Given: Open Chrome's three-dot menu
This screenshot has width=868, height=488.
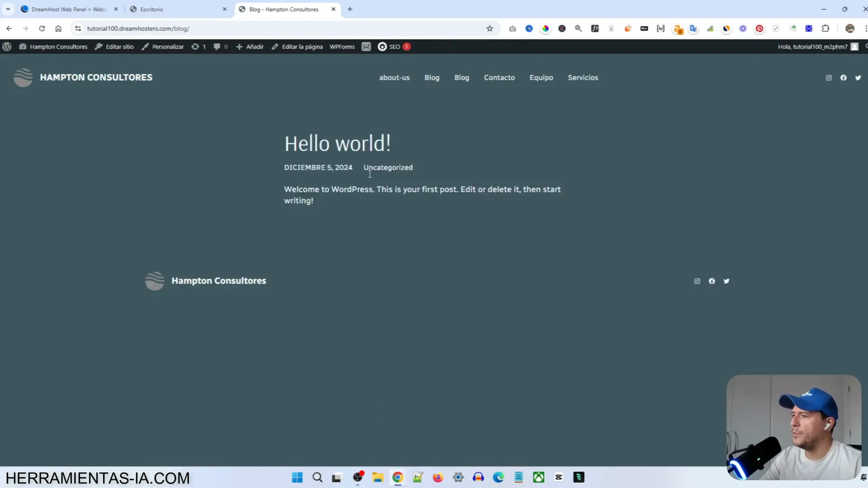Looking at the screenshot, I should 866,28.
